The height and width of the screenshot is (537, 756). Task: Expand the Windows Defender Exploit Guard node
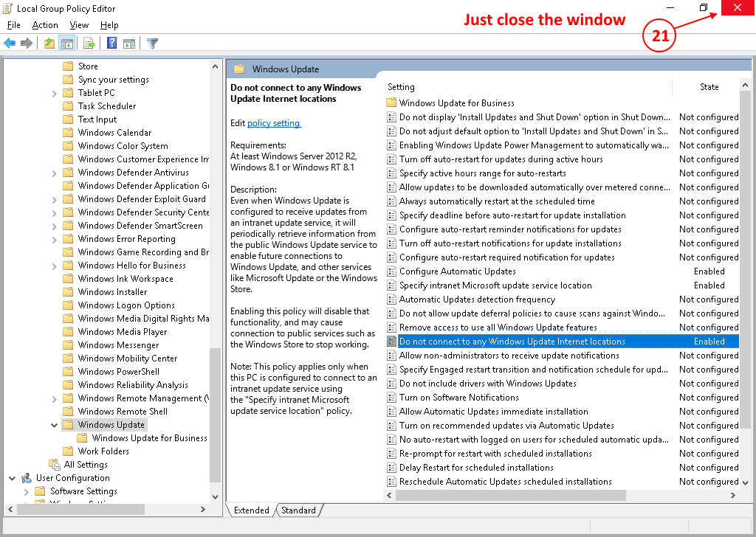pos(54,199)
